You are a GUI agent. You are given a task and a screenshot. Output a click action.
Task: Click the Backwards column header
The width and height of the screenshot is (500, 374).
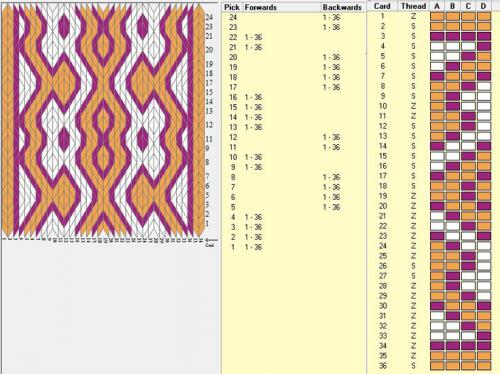tap(343, 7)
